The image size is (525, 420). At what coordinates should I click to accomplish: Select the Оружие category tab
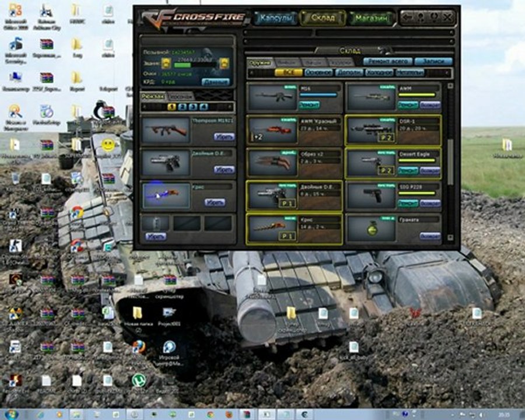tap(260, 62)
